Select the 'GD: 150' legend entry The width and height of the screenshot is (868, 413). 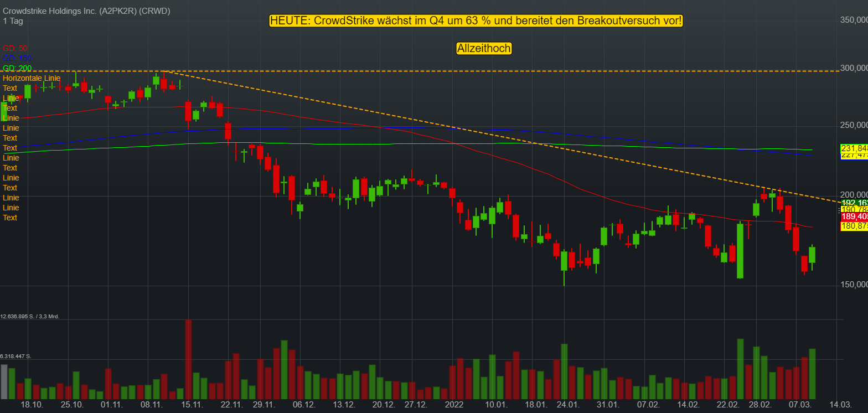point(17,58)
